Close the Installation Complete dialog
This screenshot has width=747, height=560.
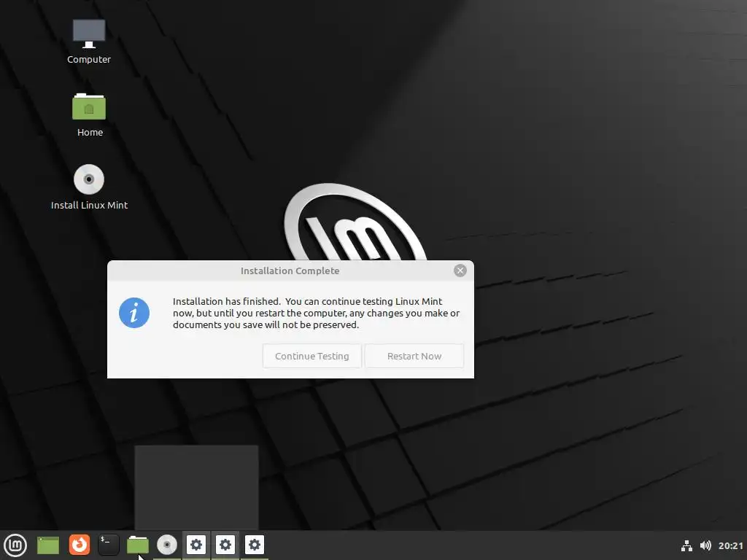coord(460,271)
